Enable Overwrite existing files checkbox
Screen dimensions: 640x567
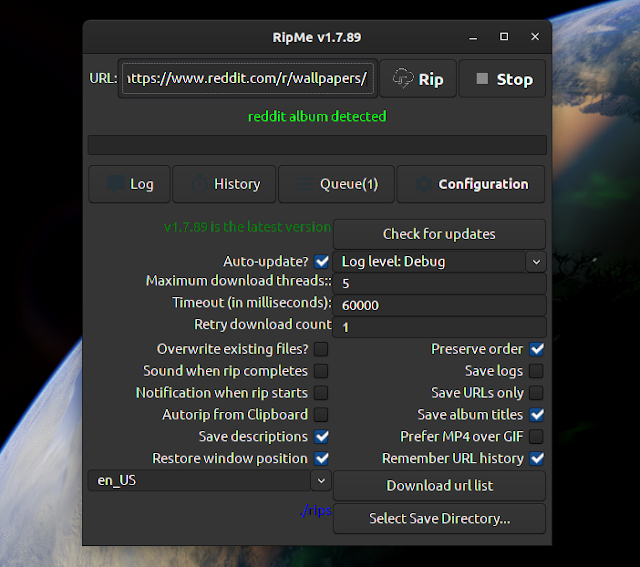coord(321,349)
